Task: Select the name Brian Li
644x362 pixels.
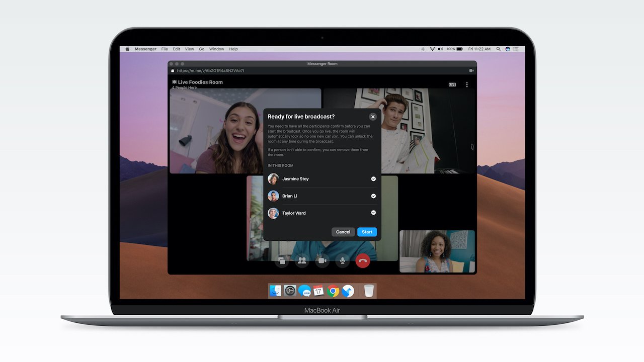Action: tap(290, 196)
